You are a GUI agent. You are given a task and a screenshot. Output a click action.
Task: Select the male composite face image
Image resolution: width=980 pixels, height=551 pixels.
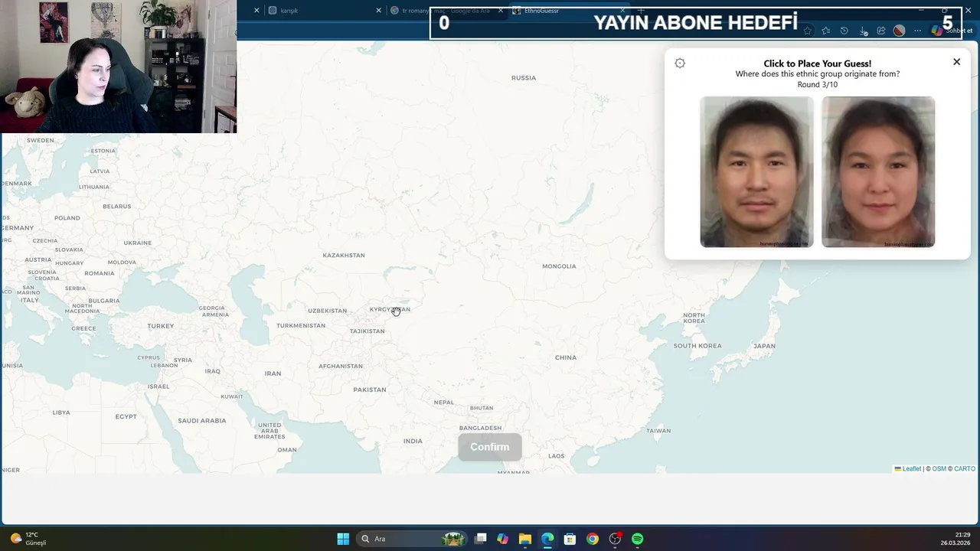pos(756,172)
